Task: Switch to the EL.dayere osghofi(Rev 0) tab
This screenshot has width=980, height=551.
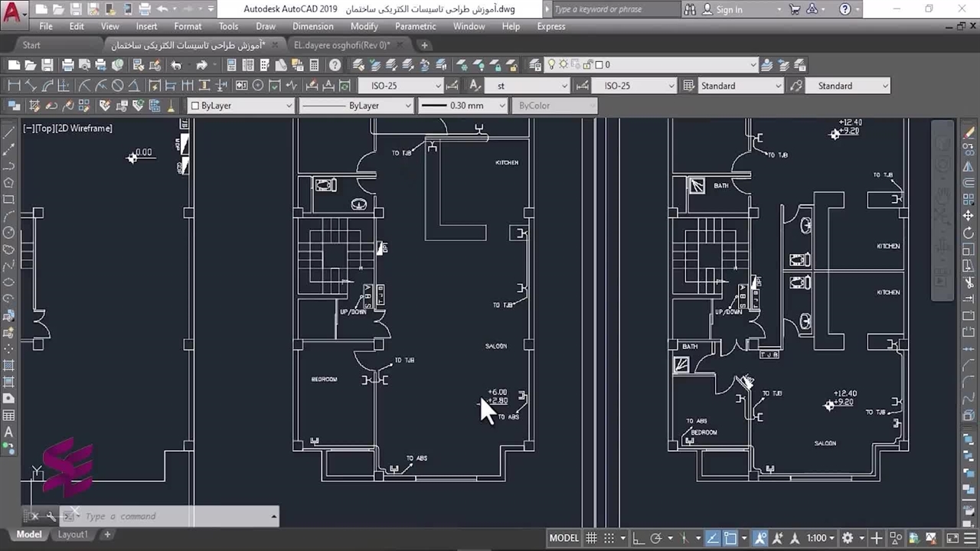Action: pos(341,45)
